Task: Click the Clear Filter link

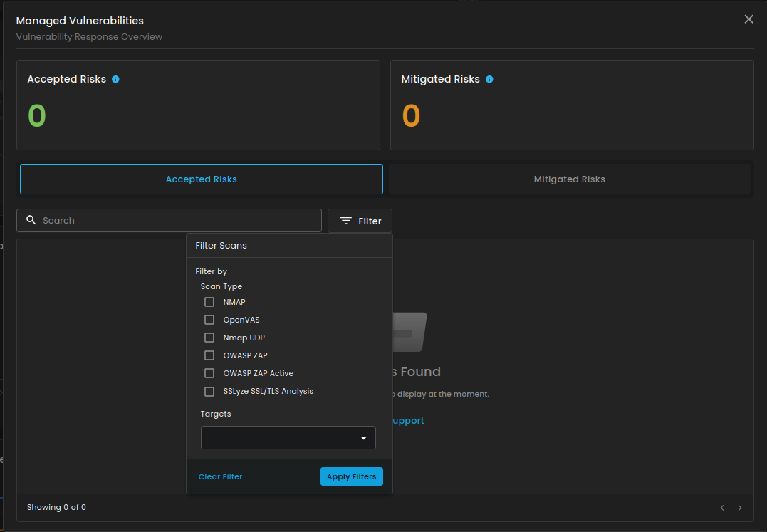Action: 221,476
